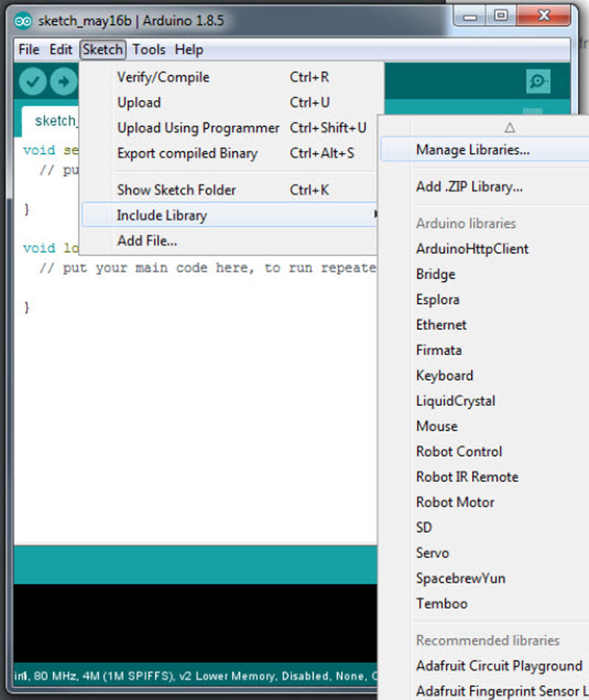Select the sketch_may16b tab

(x=55, y=121)
